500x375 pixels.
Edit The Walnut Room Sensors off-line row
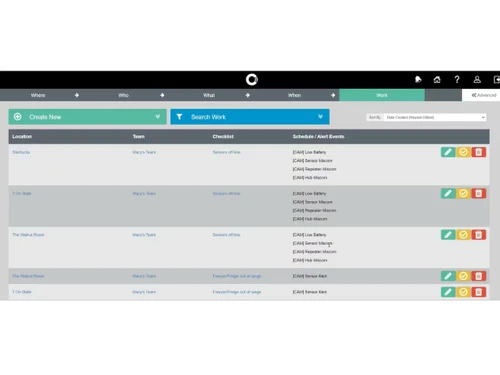click(x=448, y=235)
